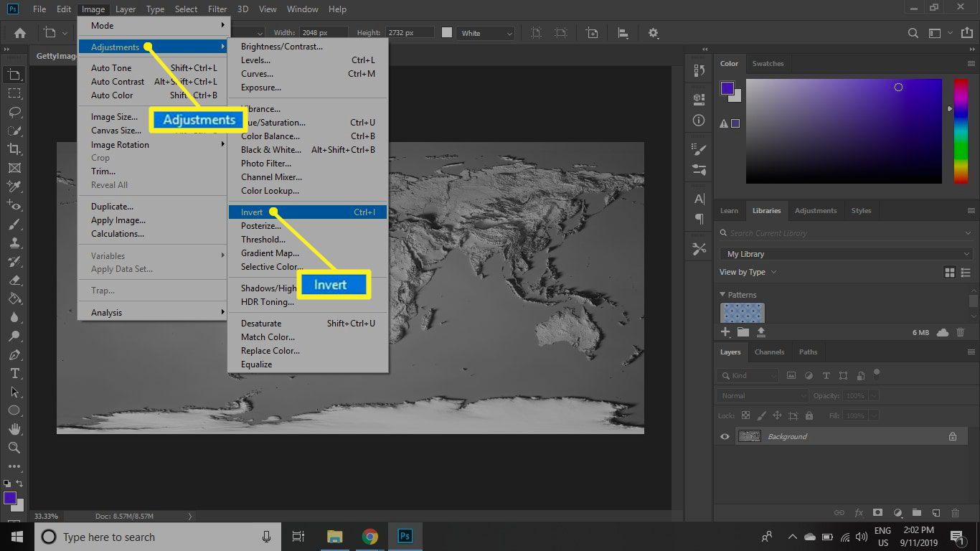980x551 pixels.
Task: Select the Blur tool
Action: point(14,318)
